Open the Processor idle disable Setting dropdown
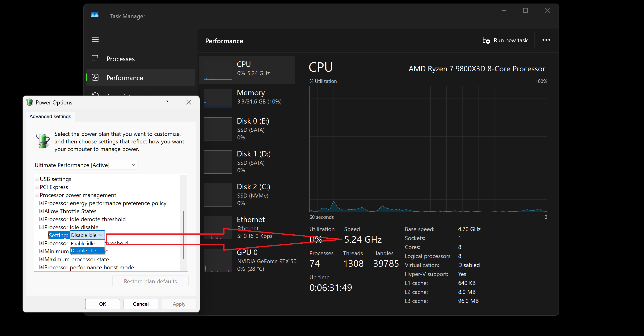Image resolution: width=644 pixels, height=336 pixels. 87,235
